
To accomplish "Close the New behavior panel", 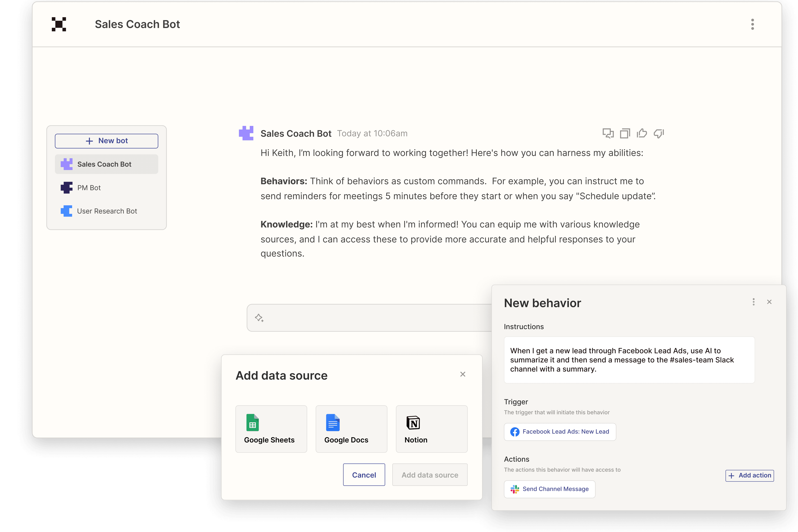I will point(769,302).
